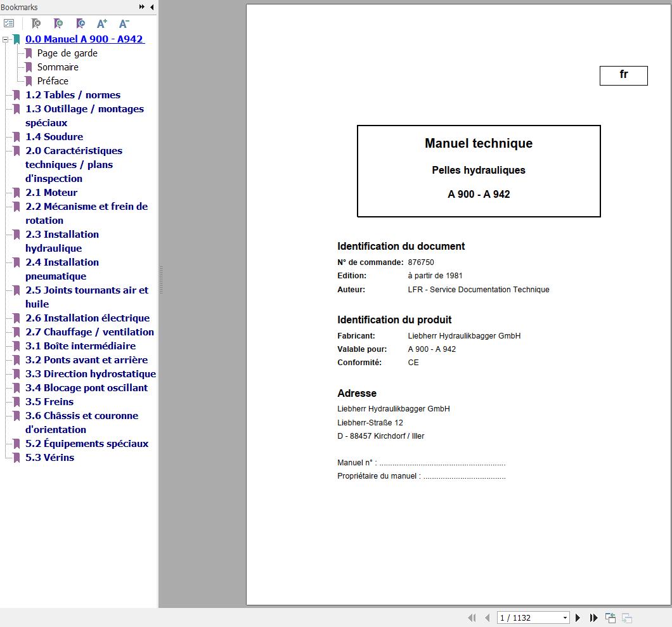Click the 'Manuel technique' title text
The width and height of the screenshot is (672, 627).
(x=479, y=143)
